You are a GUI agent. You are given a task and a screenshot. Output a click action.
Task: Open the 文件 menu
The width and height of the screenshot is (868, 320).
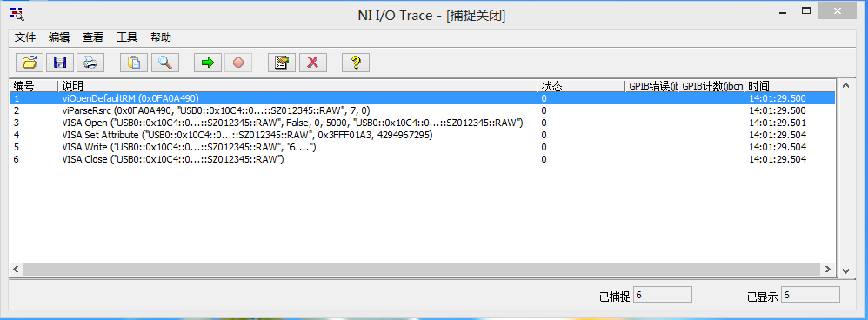tap(25, 37)
